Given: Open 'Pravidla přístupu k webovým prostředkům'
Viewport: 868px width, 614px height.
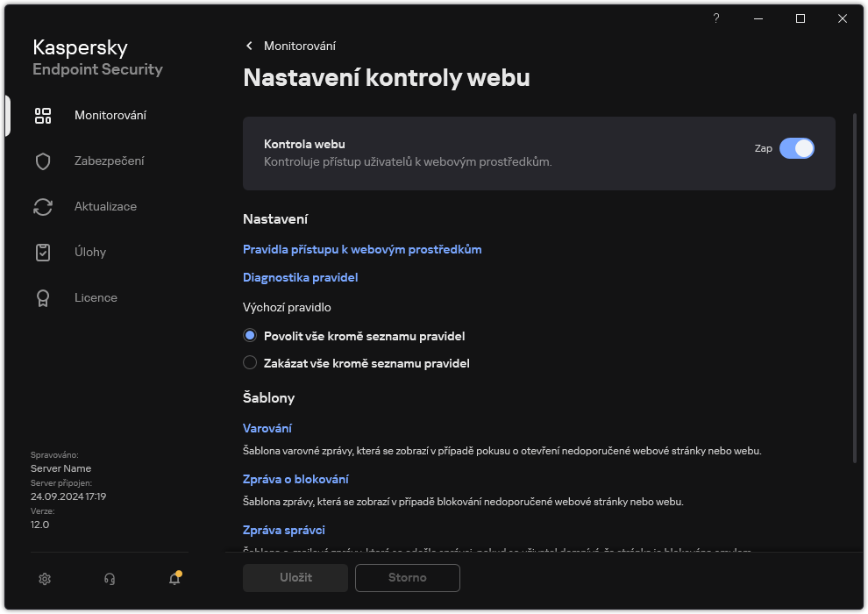Looking at the screenshot, I should [x=361, y=249].
